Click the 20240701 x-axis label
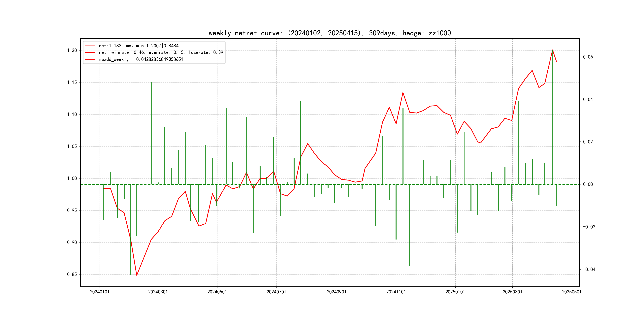 (276, 292)
